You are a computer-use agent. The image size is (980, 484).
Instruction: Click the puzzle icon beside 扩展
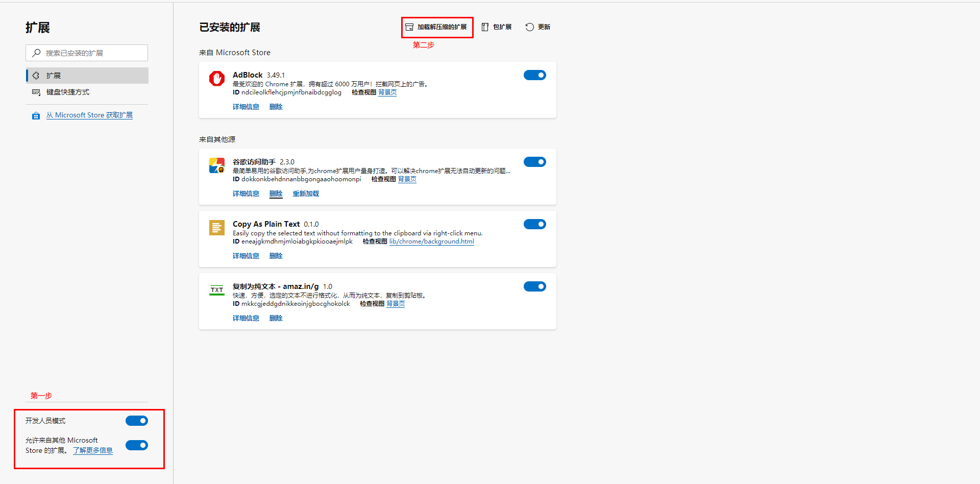click(36, 76)
